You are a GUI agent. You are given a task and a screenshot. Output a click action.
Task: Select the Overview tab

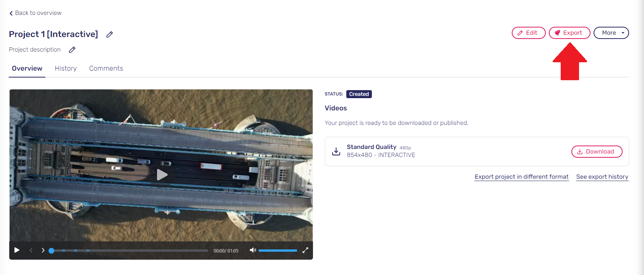click(27, 68)
